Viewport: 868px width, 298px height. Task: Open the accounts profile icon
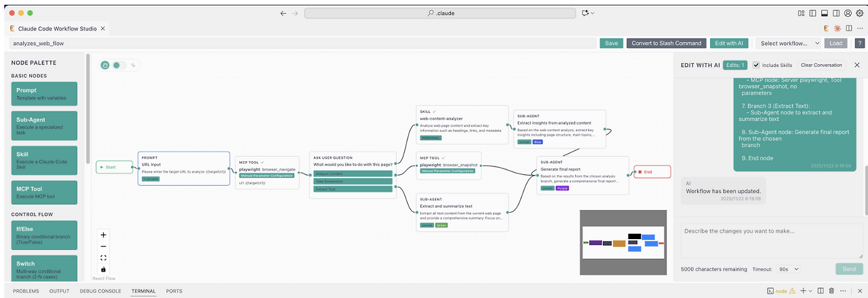pos(848,13)
